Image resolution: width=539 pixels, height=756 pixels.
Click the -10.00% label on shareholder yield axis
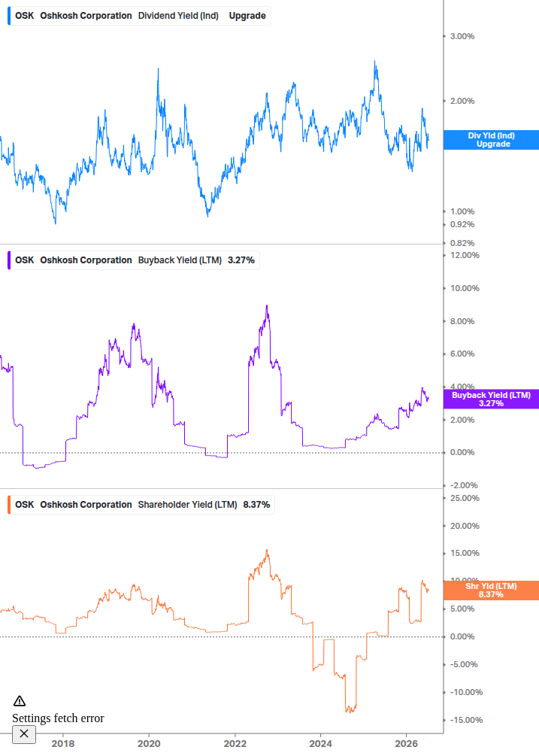pyautogui.click(x=466, y=692)
